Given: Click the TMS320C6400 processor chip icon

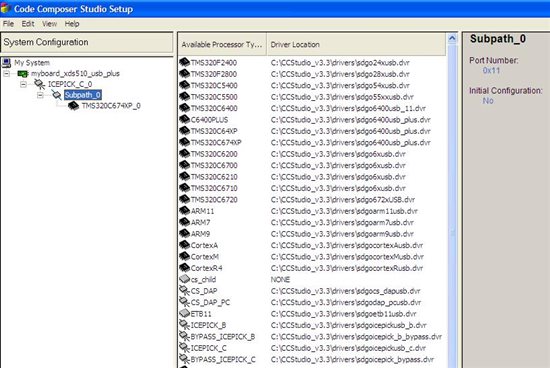Looking at the screenshot, I should (185, 108).
